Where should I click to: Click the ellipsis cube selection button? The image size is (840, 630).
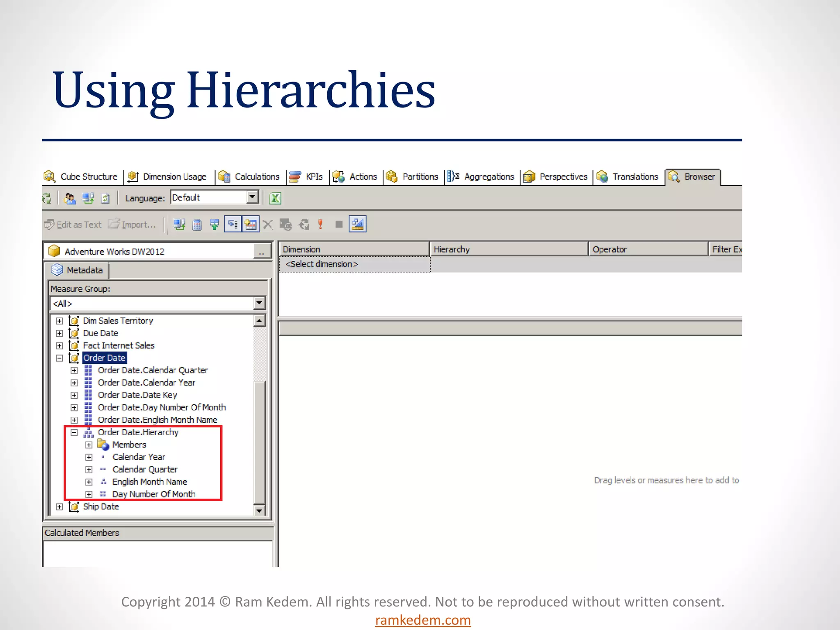262,252
